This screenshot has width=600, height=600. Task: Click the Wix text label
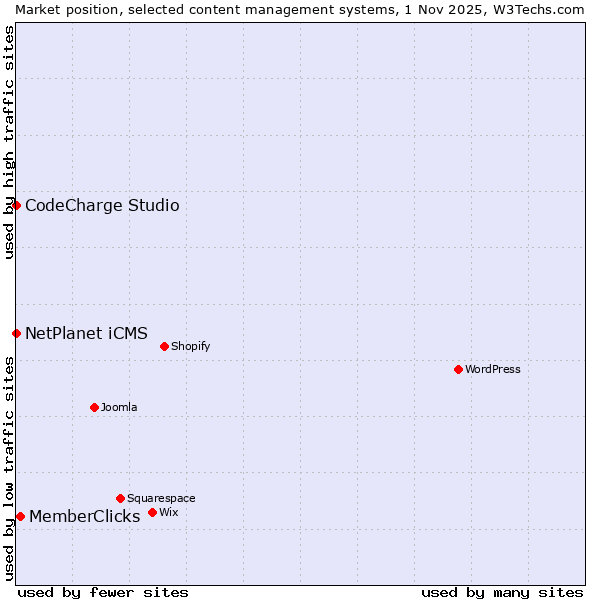click(169, 512)
